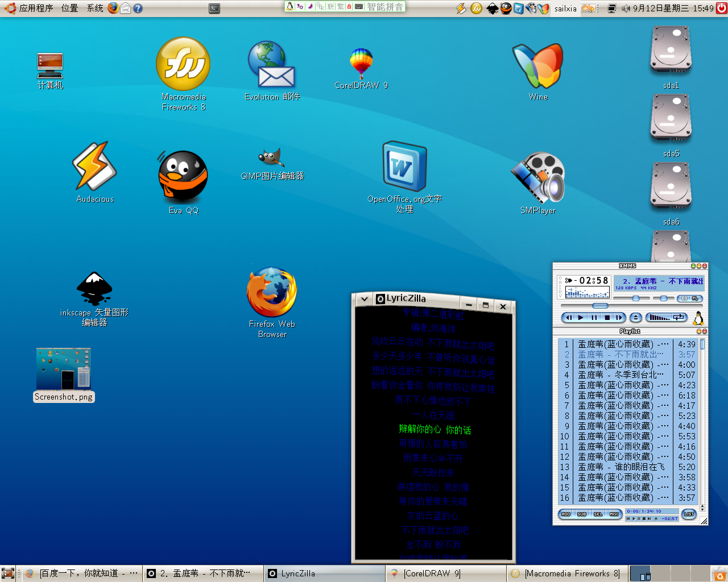
Task: Open the 系统 menu
Action: point(95,8)
